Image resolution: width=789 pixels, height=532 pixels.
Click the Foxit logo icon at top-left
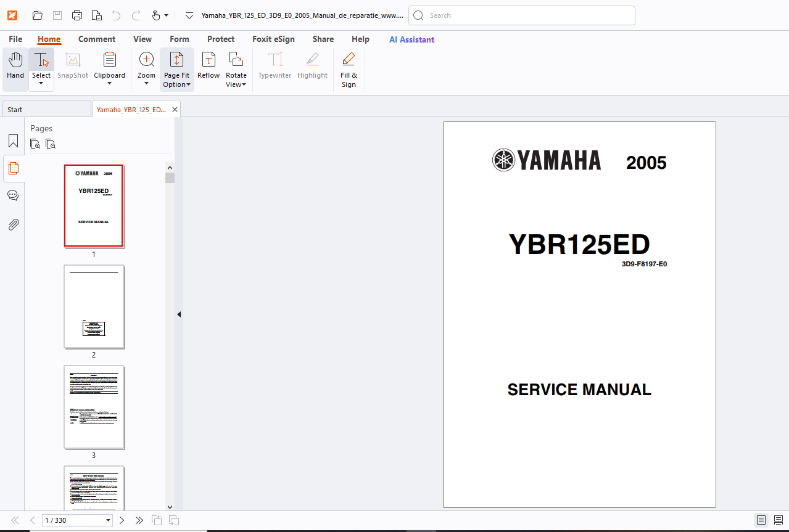(x=12, y=15)
